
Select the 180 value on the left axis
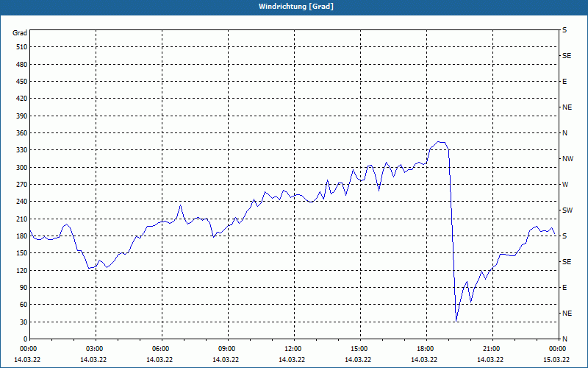[22, 236]
